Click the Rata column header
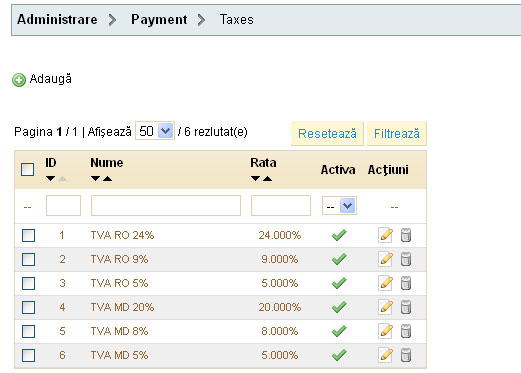Screen dimensions: 521x373 coord(263,163)
